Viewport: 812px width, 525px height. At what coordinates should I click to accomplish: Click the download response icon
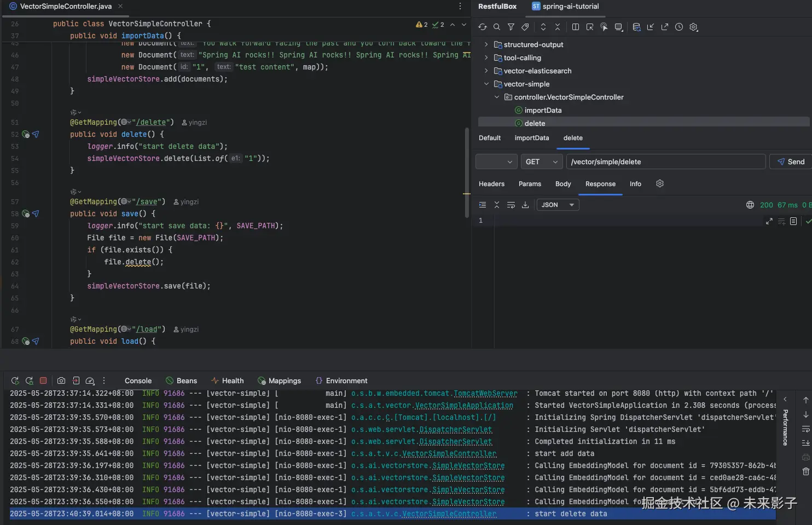(525, 205)
